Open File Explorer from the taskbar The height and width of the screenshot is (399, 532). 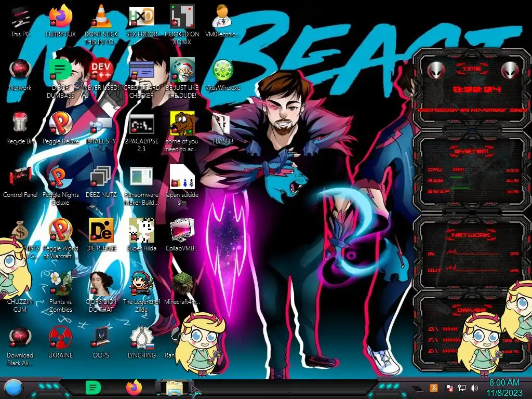pyautogui.click(x=175, y=389)
